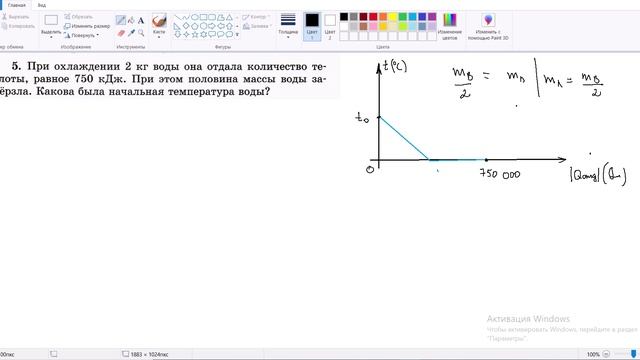Choose the Oval callout shape

[x=220, y=35]
